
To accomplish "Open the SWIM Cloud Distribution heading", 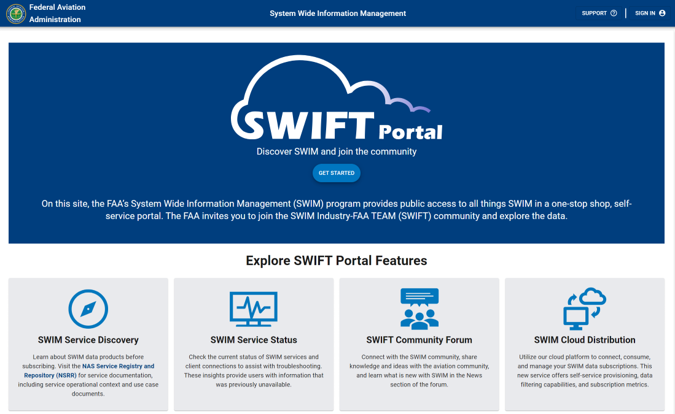I will point(585,340).
